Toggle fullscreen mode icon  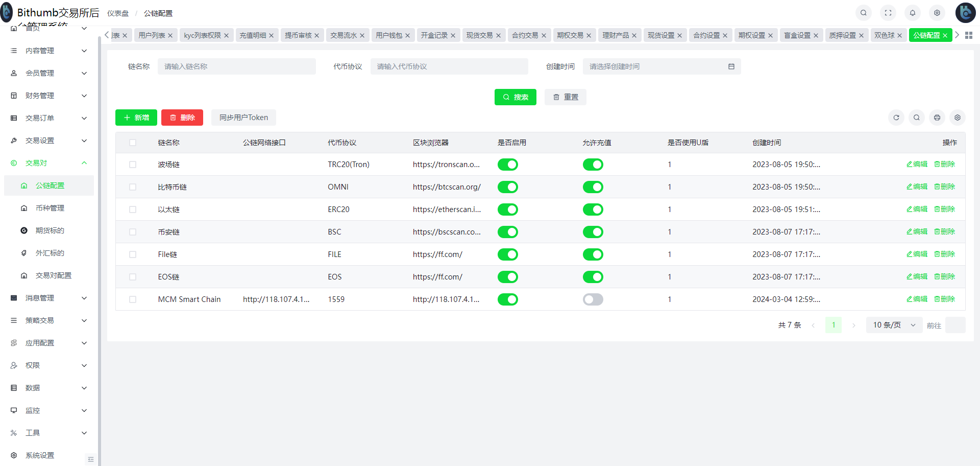click(x=888, y=13)
